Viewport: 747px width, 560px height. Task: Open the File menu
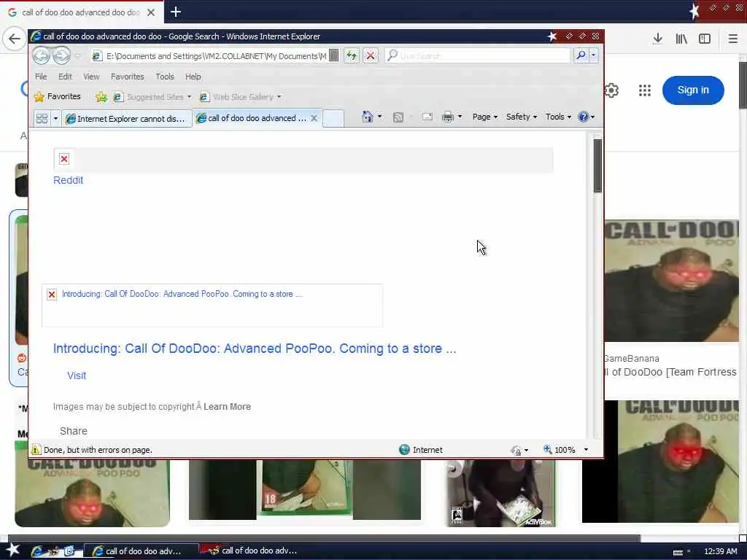(x=41, y=76)
